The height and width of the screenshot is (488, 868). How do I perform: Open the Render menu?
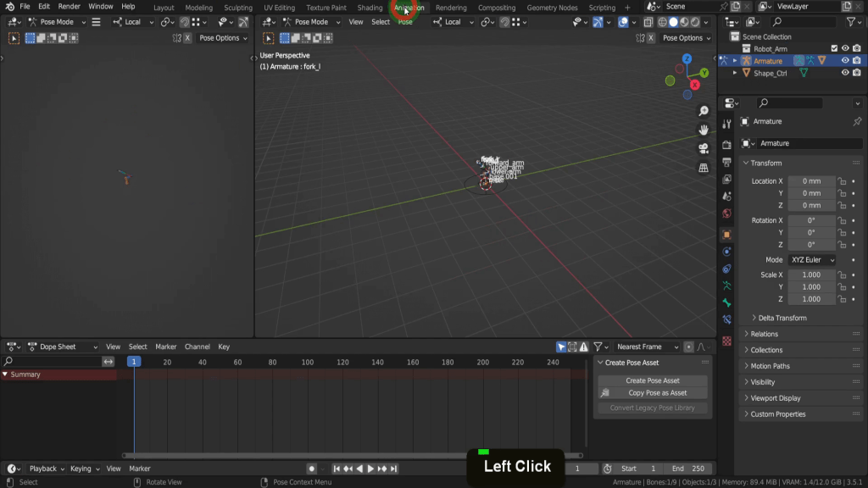(x=70, y=7)
